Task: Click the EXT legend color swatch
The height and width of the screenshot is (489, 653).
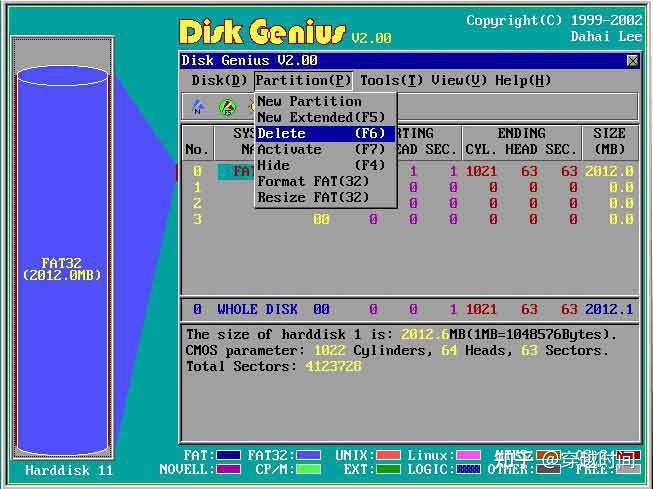Action: pos(388,469)
